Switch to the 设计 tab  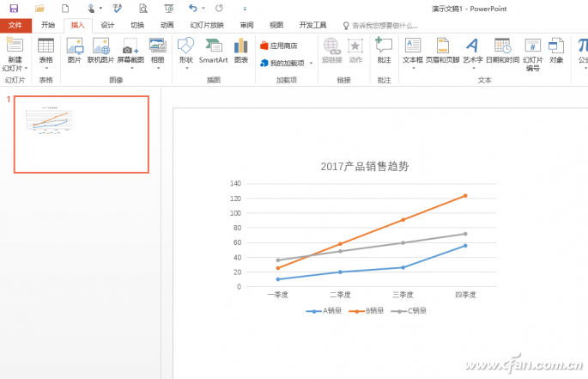(107, 25)
